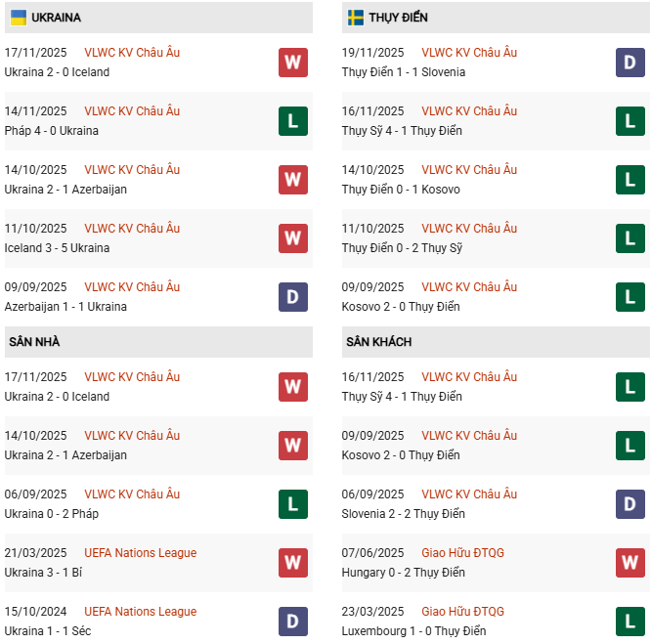Click the L badge for Pháp 4 - 0 Ukraina
651x644 pixels.
click(x=293, y=121)
